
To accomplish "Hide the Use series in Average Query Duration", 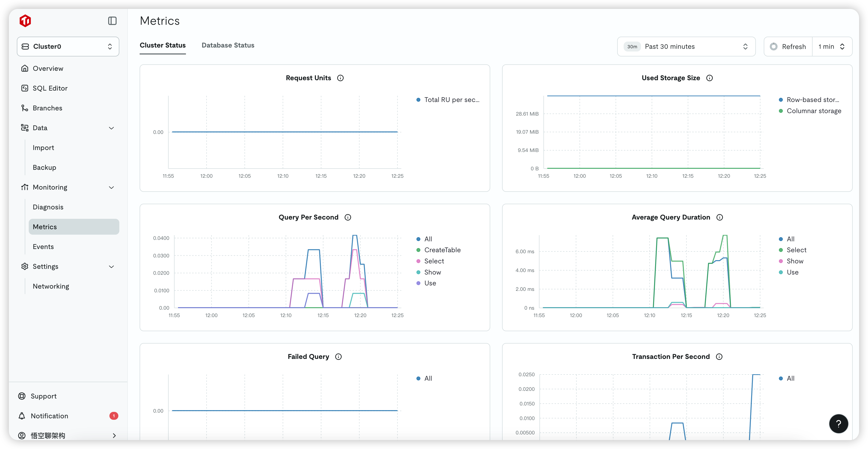I will (x=792, y=272).
